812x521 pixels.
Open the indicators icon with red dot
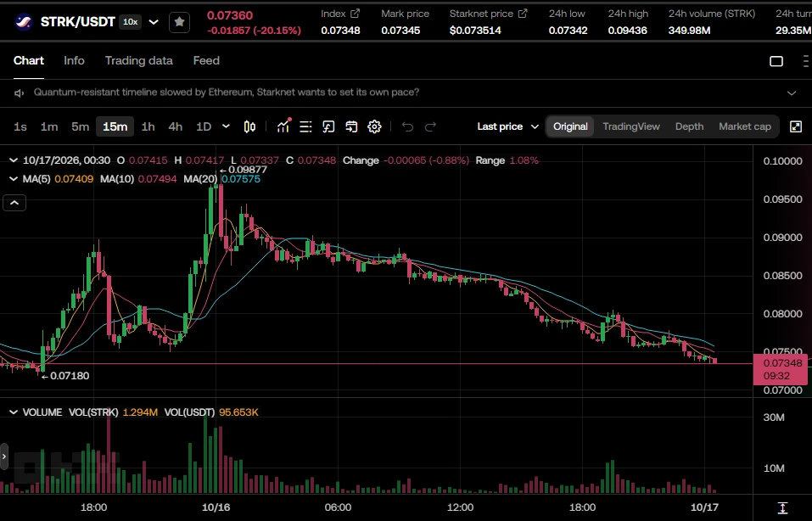283,126
